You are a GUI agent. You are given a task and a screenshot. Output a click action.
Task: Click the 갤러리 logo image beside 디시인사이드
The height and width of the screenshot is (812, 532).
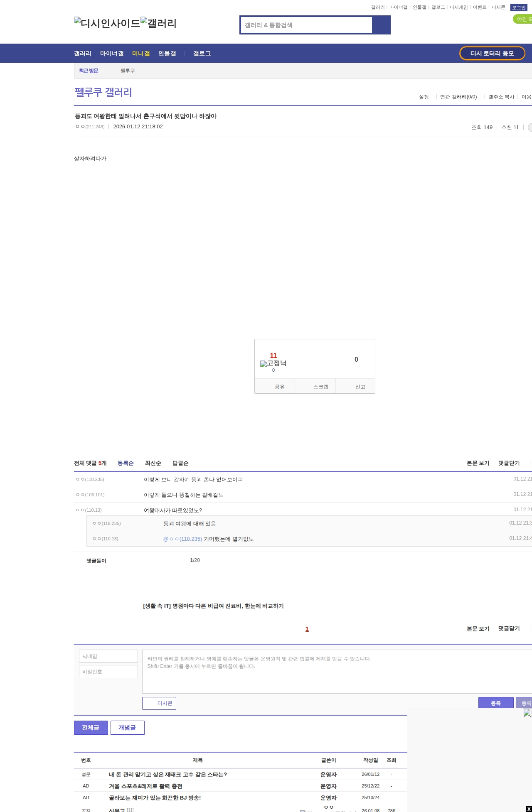(x=158, y=23)
